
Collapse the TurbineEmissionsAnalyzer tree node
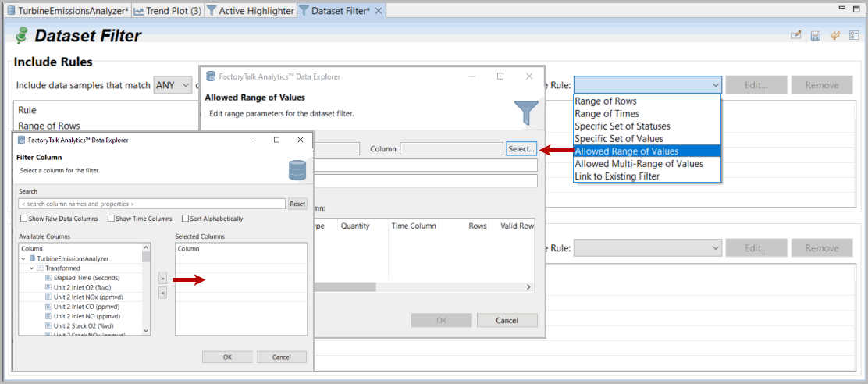point(23,258)
